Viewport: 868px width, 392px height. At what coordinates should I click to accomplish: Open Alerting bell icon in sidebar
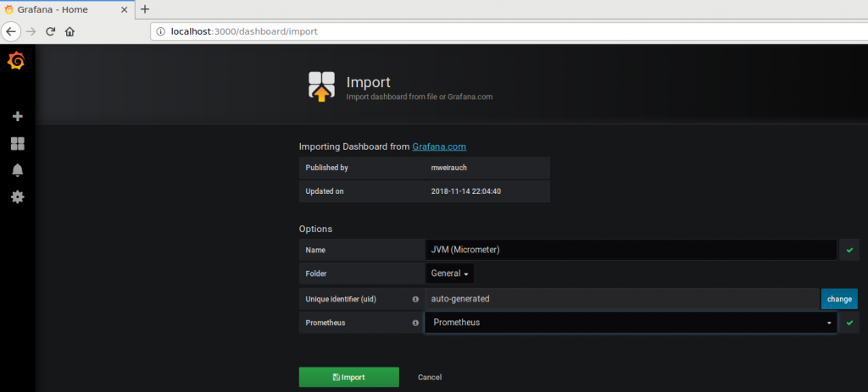coord(17,170)
